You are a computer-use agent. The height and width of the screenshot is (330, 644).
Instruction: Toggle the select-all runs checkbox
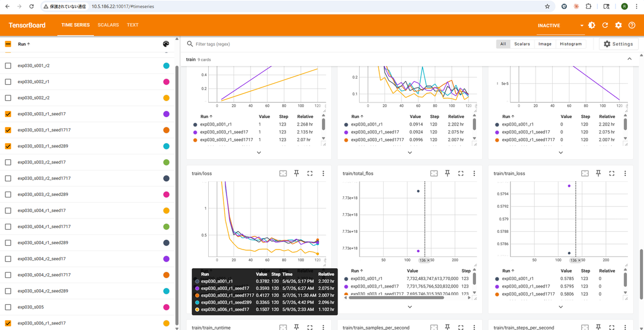(x=8, y=44)
